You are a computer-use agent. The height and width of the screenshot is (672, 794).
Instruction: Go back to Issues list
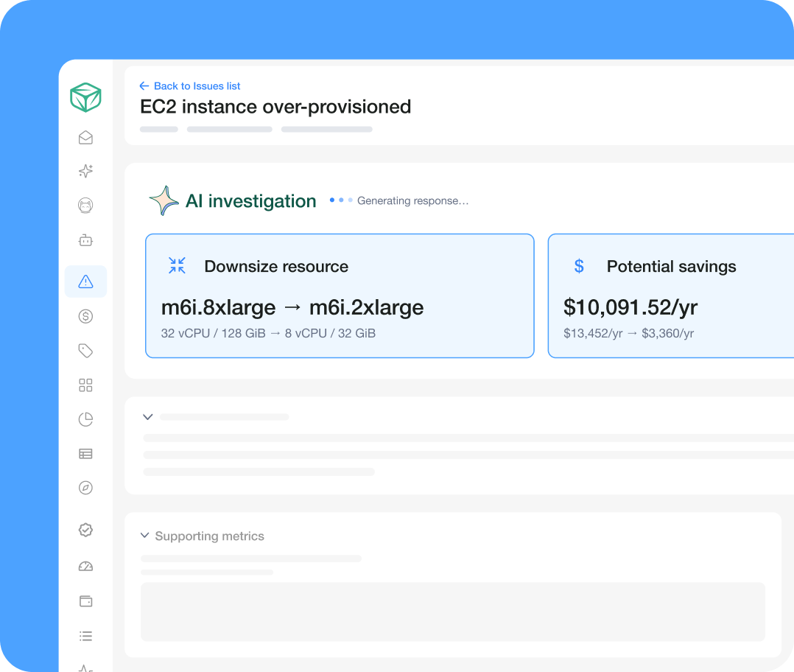tap(190, 86)
